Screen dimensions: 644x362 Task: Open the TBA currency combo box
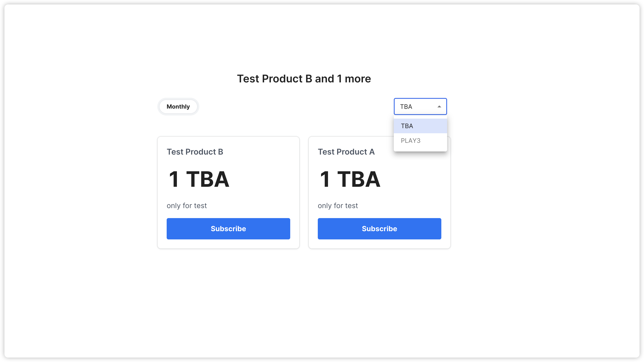coord(420,107)
